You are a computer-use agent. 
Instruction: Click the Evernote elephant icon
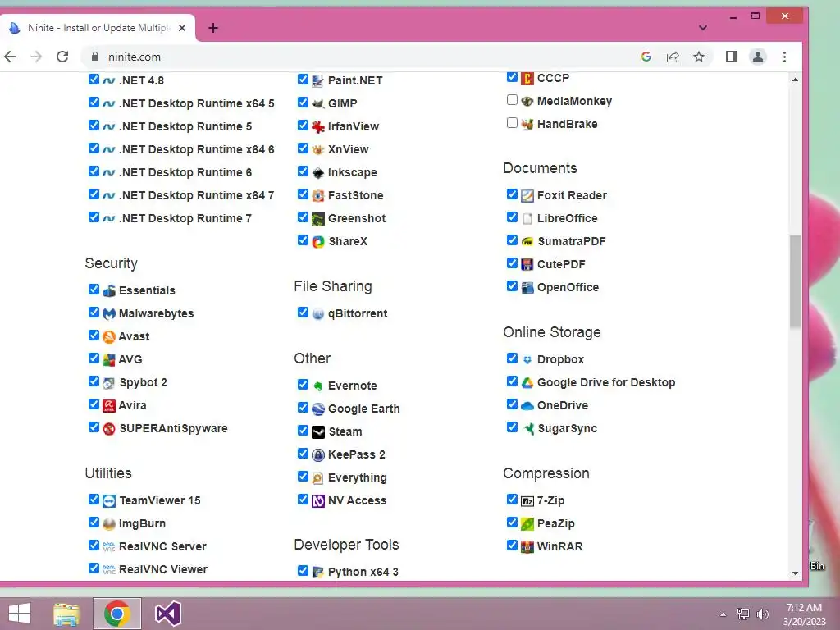click(317, 386)
